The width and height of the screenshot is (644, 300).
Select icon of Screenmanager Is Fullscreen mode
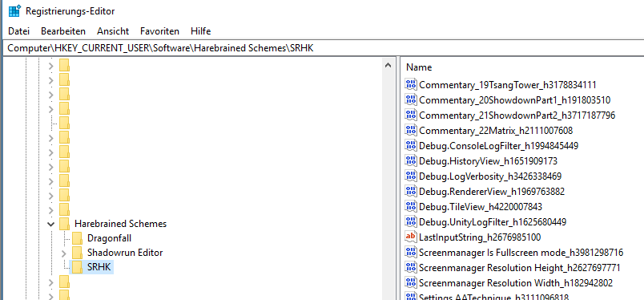coord(411,252)
